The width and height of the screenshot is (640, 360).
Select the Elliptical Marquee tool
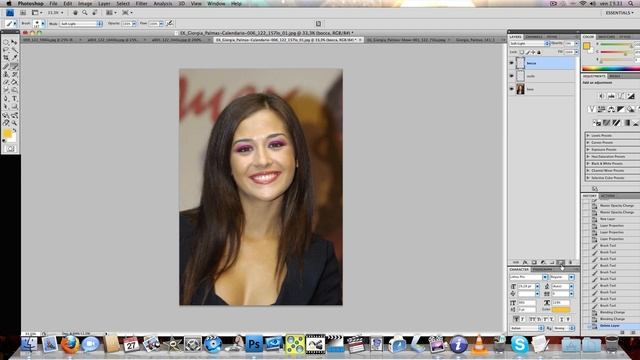[6, 42]
